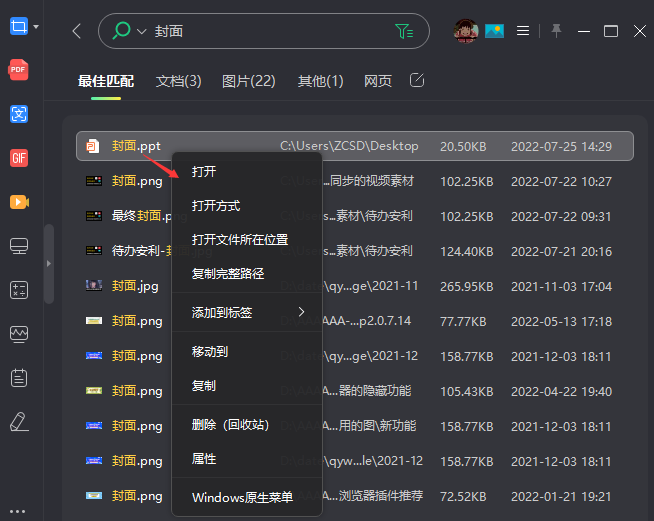Open the calculator tool in sidebar
The width and height of the screenshot is (654, 521).
[x=18, y=290]
